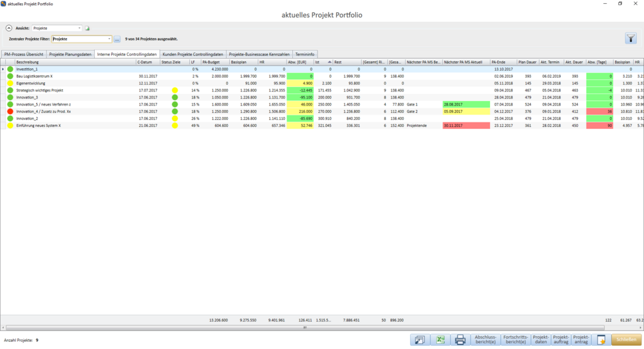Click the small icon next to Ansicht dropdown

tap(88, 28)
